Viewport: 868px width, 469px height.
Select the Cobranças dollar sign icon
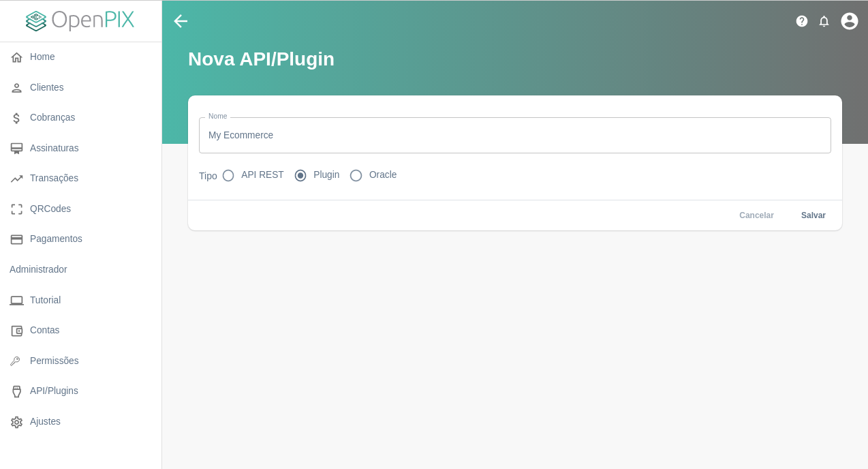[x=16, y=118]
